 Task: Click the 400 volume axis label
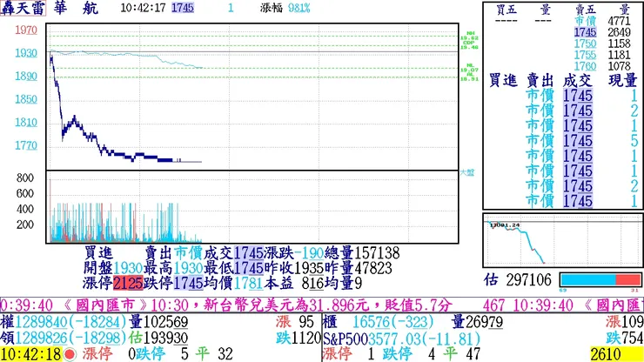point(25,209)
